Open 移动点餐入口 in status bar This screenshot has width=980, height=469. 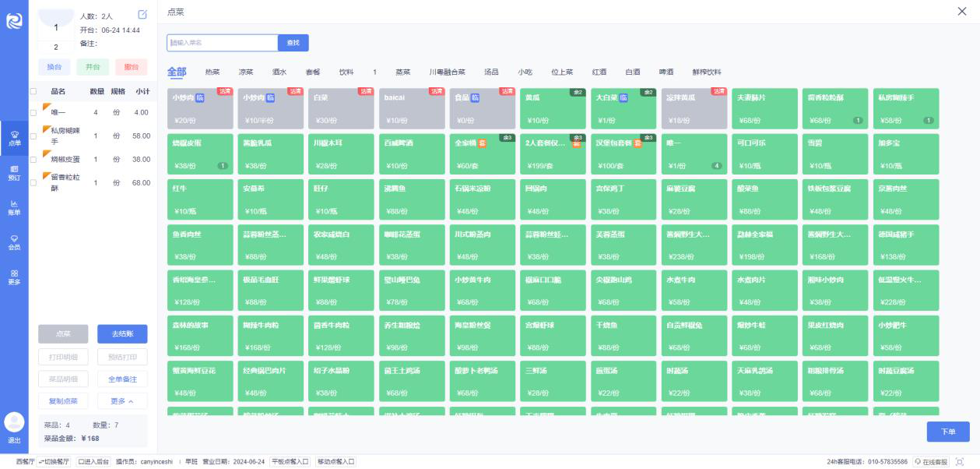[x=335, y=462]
